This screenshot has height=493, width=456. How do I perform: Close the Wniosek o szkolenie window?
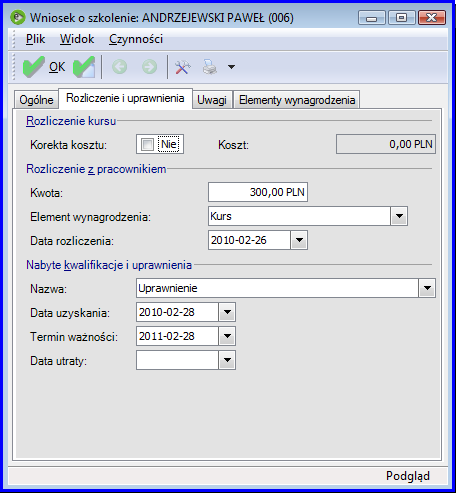coord(432,17)
